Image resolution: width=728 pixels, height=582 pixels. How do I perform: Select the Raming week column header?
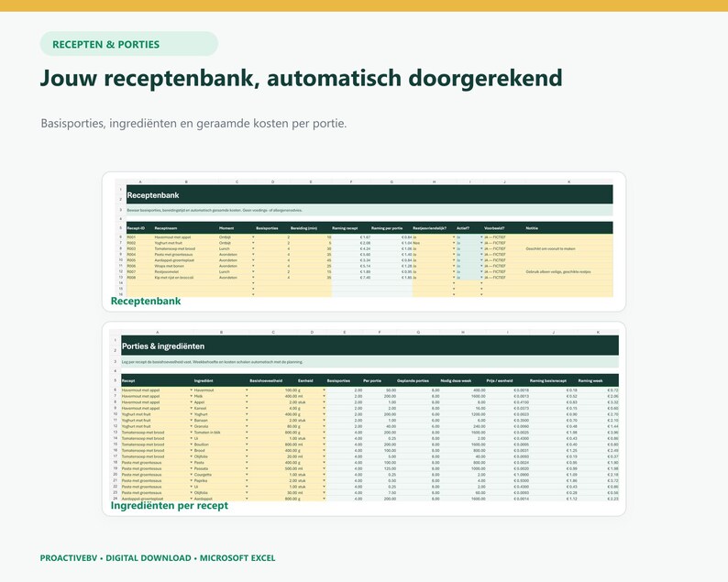point(590,380)
